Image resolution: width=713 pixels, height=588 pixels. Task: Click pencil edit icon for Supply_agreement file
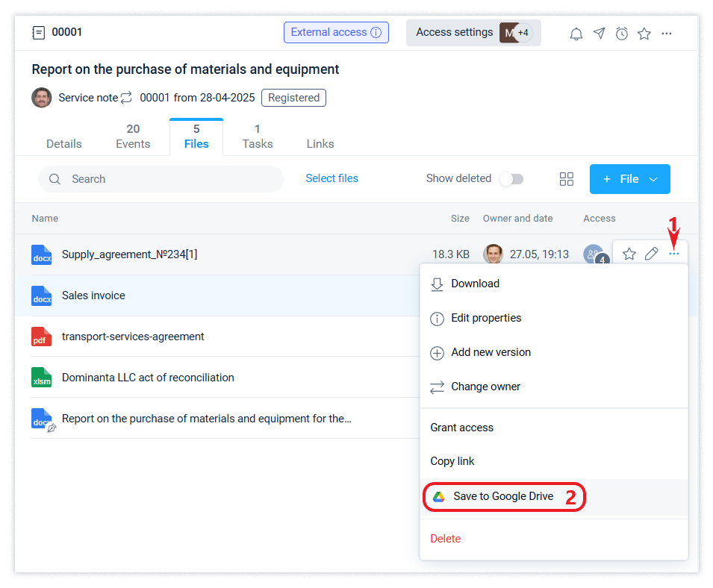pos(652,254)
